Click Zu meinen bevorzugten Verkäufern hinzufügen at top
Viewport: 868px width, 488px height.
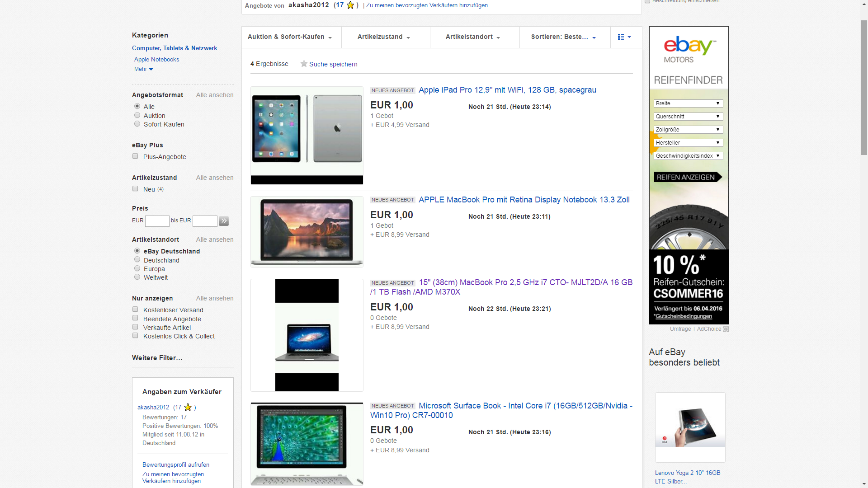tap(427, 5)
